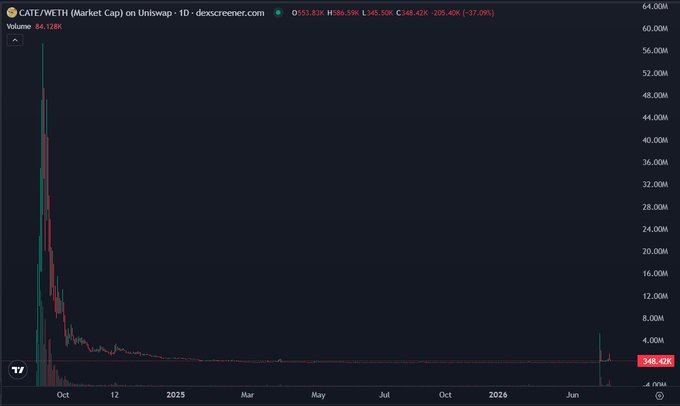Viewport: 680px width, 406px height.
Task: Open chart settings gear icon
Action: pyautogui.click(x=659, y=395)
